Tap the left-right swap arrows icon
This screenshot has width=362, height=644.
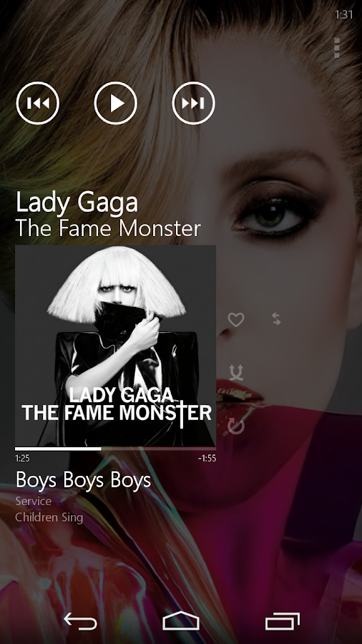click(x=276, y=318)
